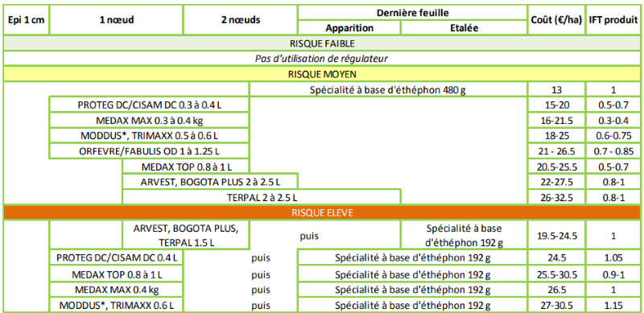
Task: Select 'MODDUS*, TRIMAXX 0.6 L' cell
Action: 116,305
